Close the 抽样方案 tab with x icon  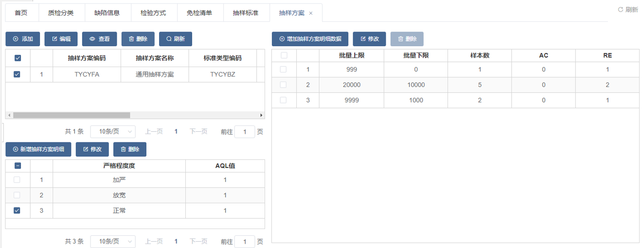[x=311, y=13]
